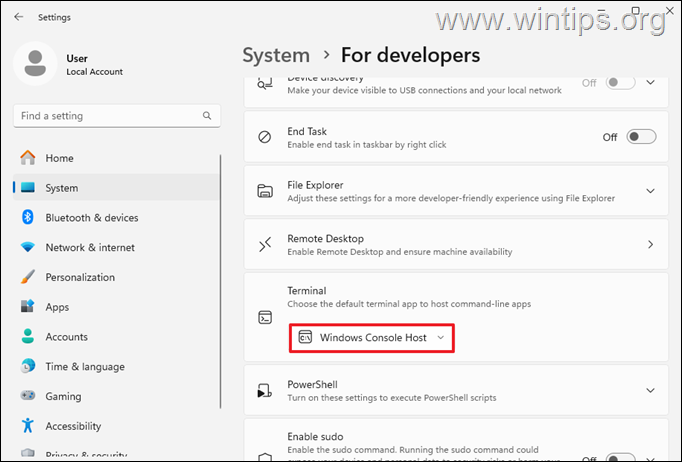682x462 pixels.
Task: Select Accounts in the sidebar
Action: point(117,336)
